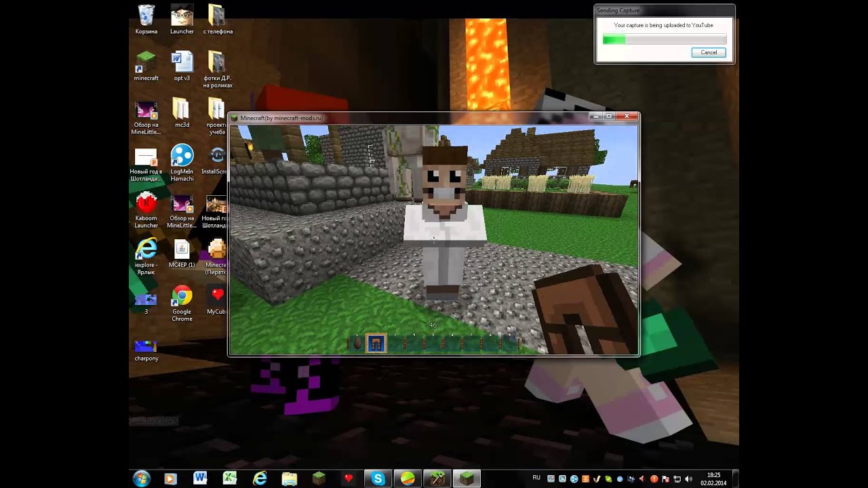The image size is (868, 488).
Task: Click the upload progress bar
Action: pos(665,40)
